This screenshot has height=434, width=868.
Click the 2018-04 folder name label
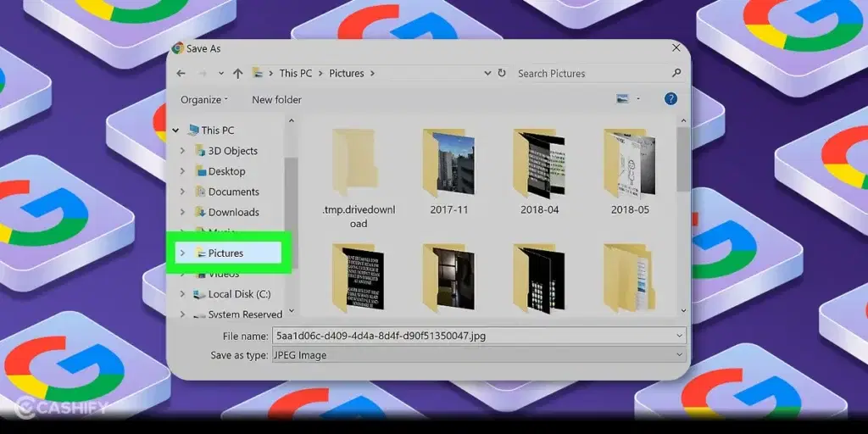(538, 210)
